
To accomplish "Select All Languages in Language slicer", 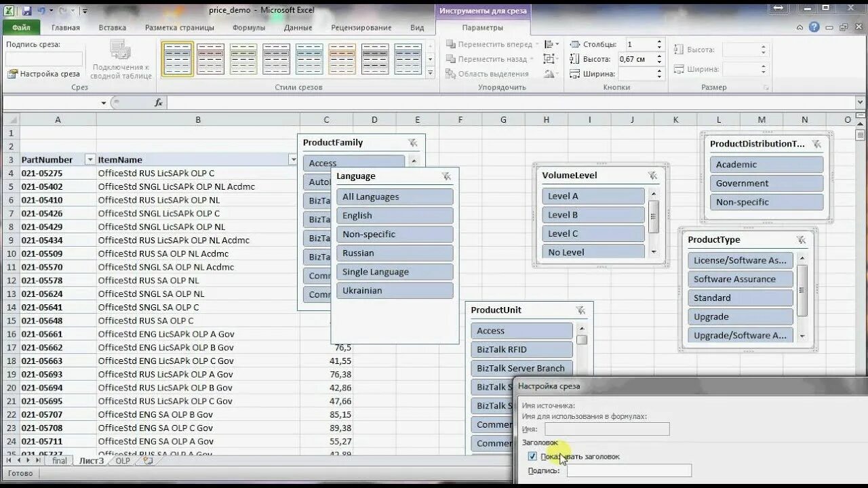I will 395,197.
